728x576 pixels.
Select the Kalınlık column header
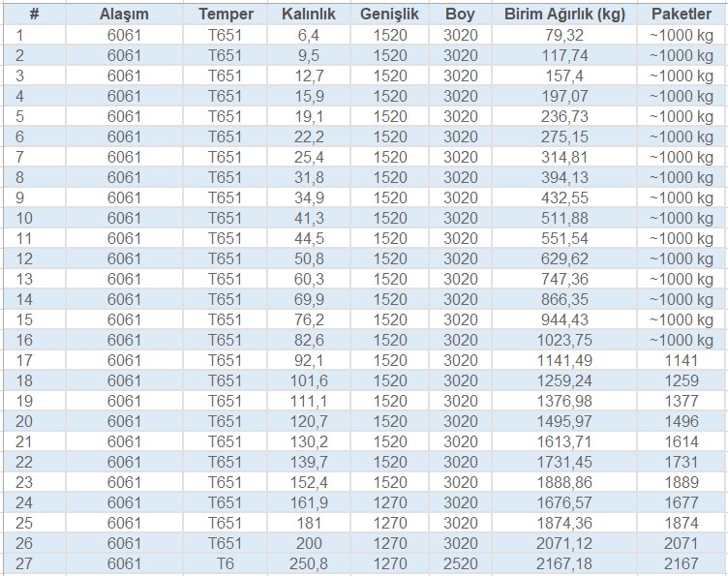point(309,15)
